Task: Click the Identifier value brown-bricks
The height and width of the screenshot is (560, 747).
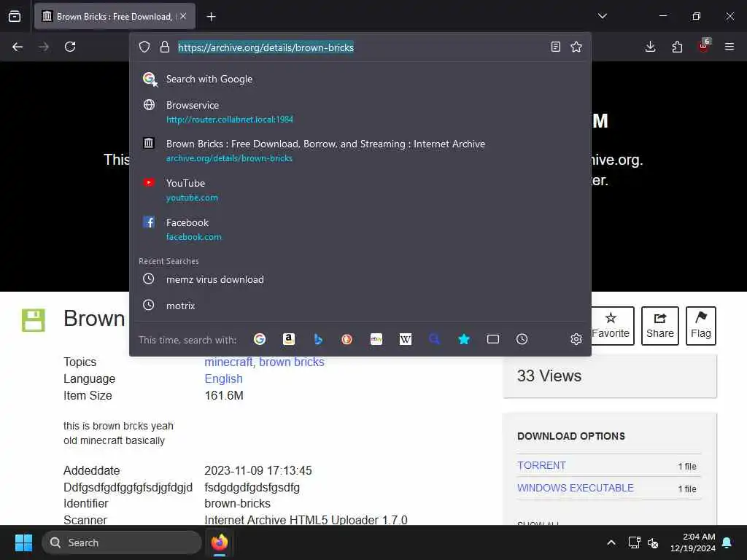Action: pos(237,503)
